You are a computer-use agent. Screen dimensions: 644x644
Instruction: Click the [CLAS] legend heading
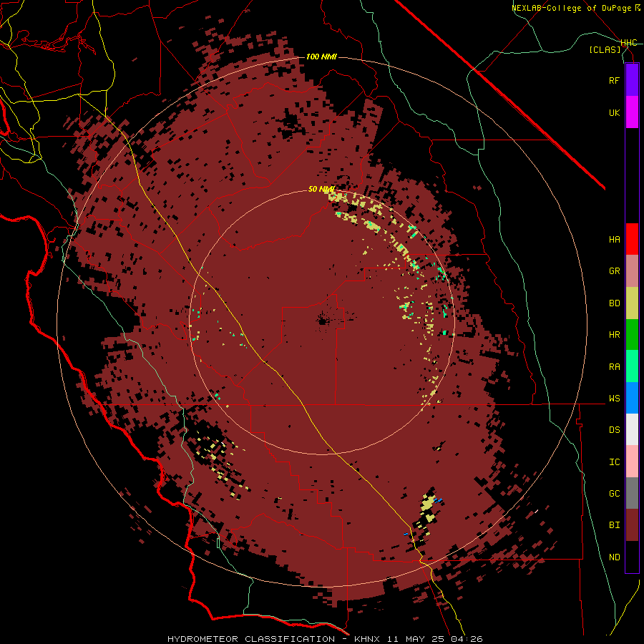(x=605, y=49)
